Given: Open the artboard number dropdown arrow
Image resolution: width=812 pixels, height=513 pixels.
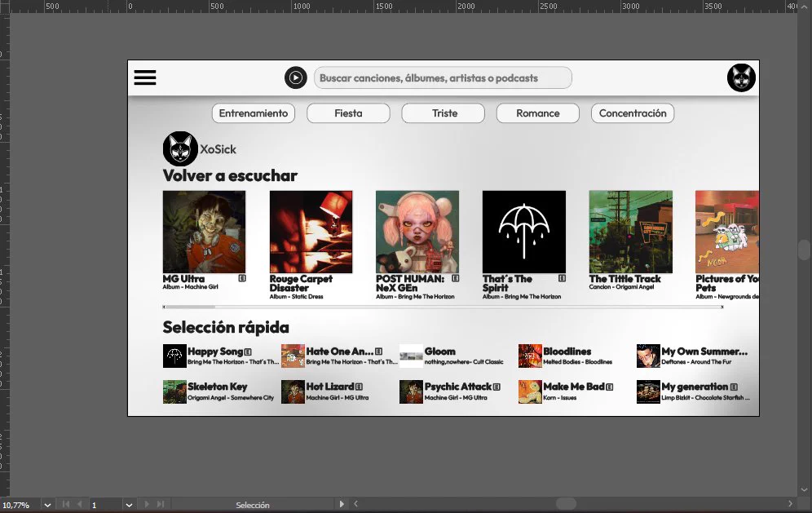Looking at the screenshot, I should pos(129,505).
